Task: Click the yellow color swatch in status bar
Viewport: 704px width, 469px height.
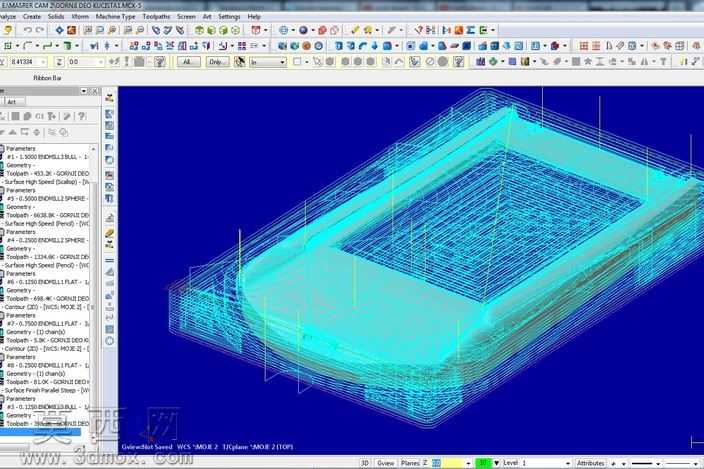Action: coord(453,463)
